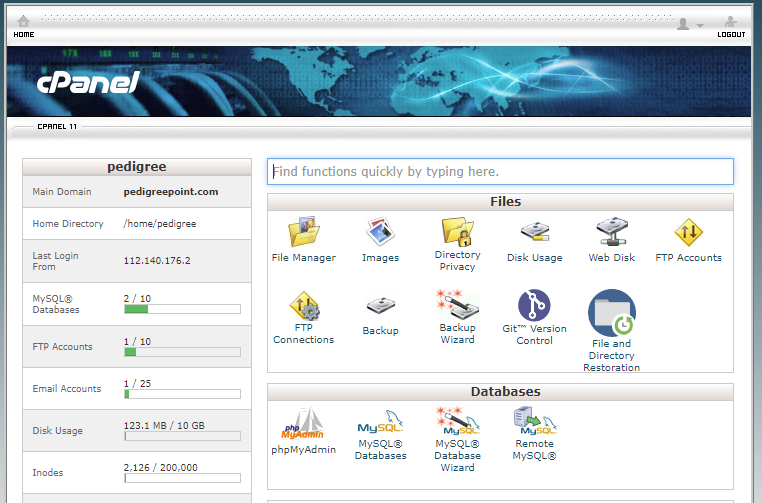
Task: Click the phpMyAdmin text link
Action: (304, 450)
